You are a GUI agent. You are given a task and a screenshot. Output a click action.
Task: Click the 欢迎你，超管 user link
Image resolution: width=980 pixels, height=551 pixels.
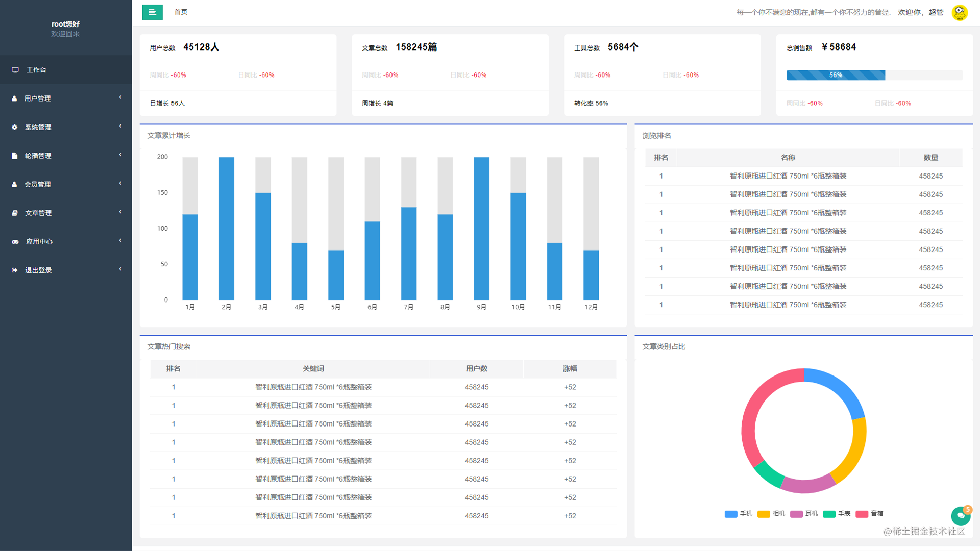[920, 12]
